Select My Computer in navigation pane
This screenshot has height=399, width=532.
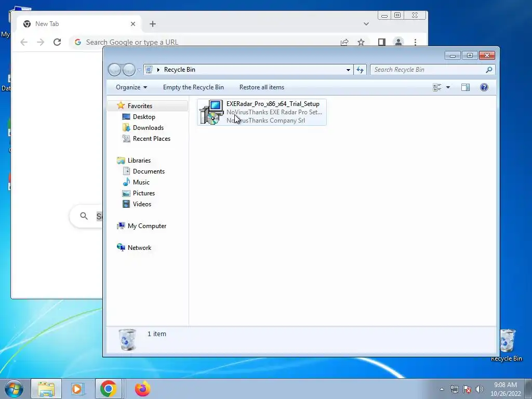tap(147, 226)
